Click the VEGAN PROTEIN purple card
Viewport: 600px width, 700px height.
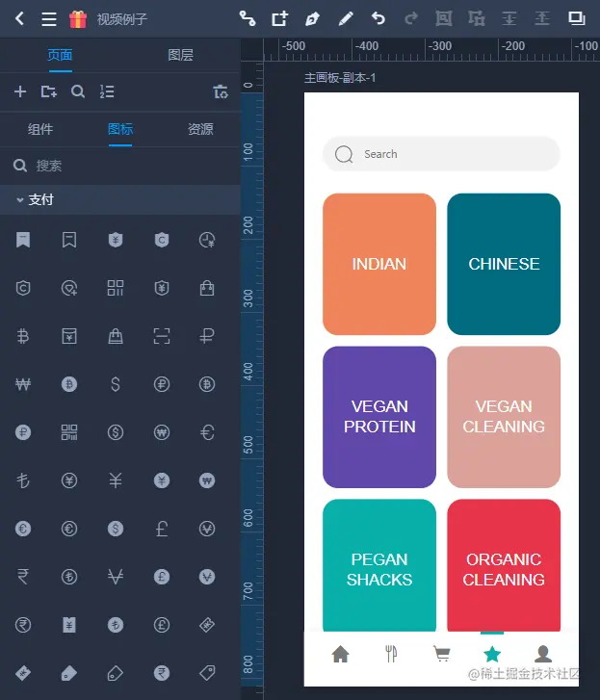379,417
